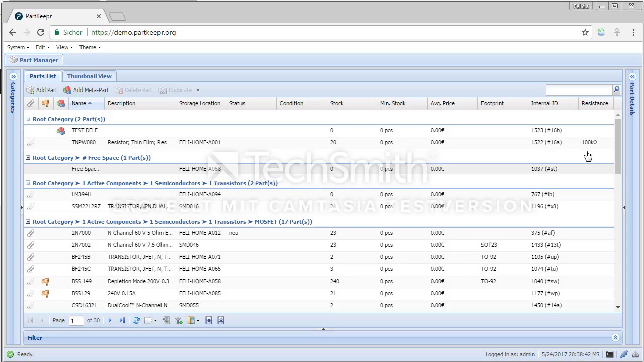
Task: Open the Part Manager tab
Action: [x=34, y=60]
